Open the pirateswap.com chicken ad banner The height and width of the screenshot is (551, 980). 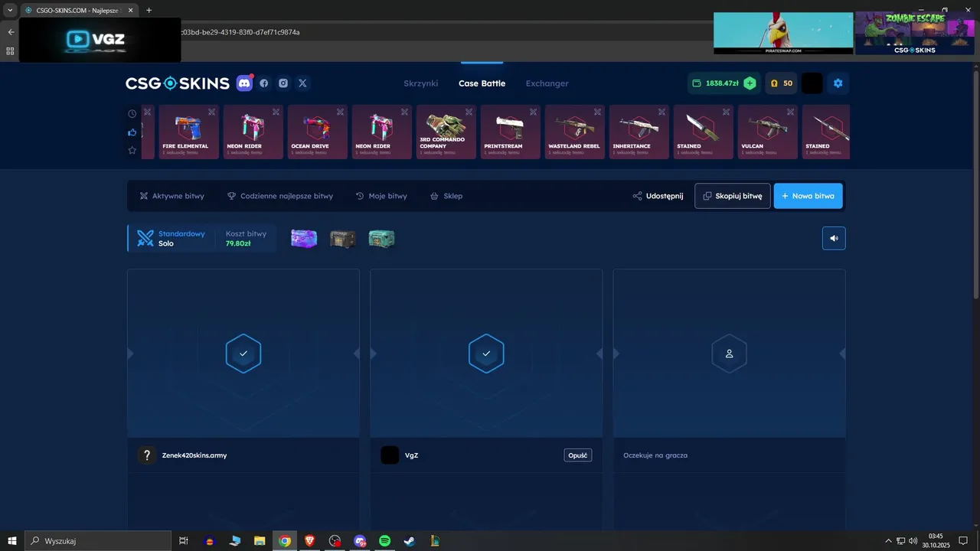(783, 33)
